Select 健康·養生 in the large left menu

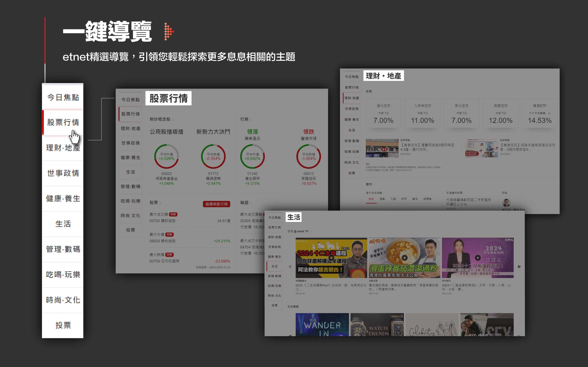tap(63, 199)
